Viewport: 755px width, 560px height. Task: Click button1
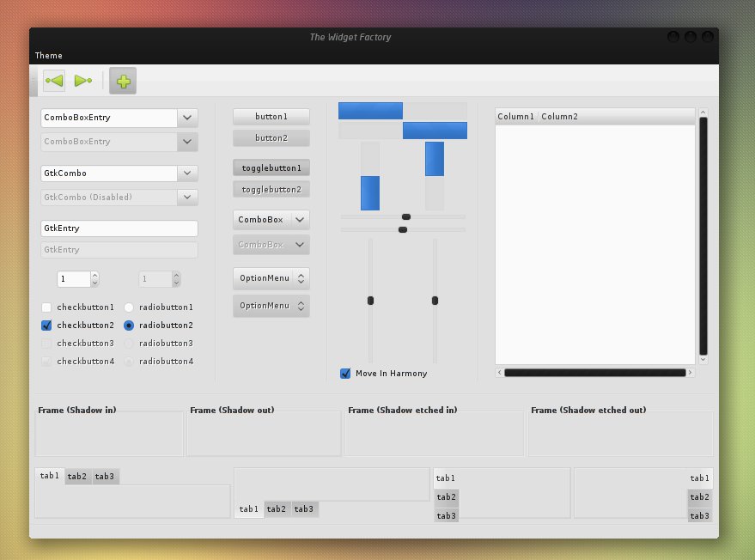point(271,117)
